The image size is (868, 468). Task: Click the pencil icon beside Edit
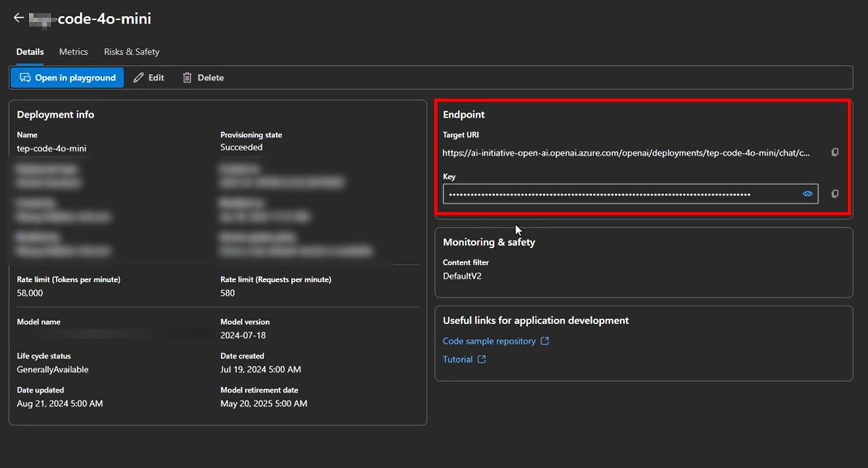coord(138,77)
